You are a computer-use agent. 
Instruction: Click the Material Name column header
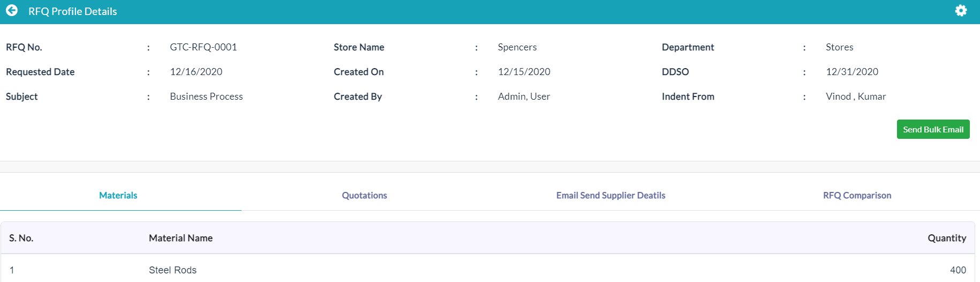pos(180,238)
